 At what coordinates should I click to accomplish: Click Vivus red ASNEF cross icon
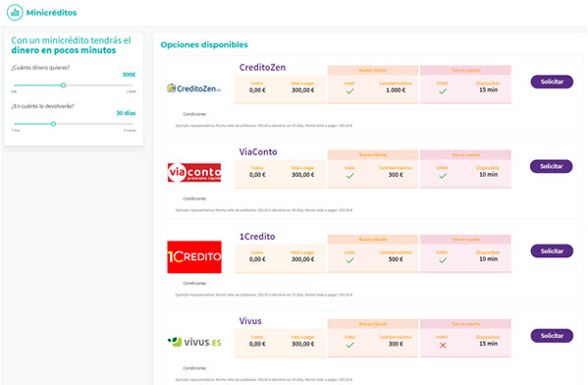coord(443,346)
